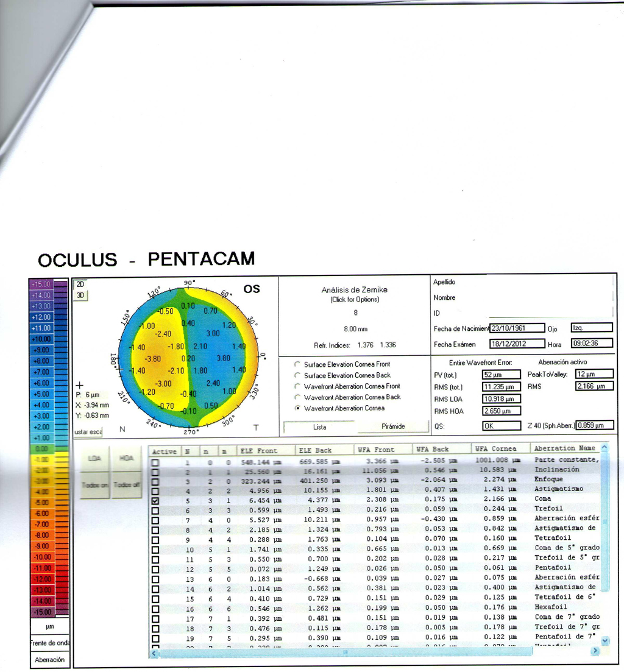Pick the 0.00 green color scale swatch
This screenshot has height=672, width=624.
[41, 449]
